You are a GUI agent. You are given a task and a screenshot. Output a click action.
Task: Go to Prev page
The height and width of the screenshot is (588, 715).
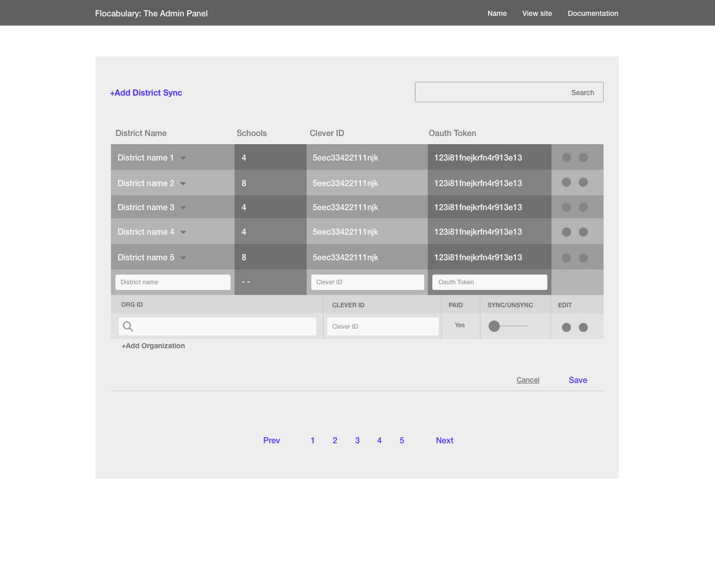(271, 440)
